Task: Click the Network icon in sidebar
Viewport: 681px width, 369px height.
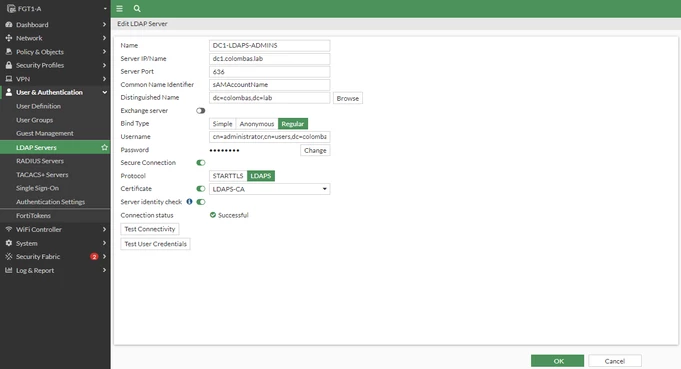Action: 9,38
